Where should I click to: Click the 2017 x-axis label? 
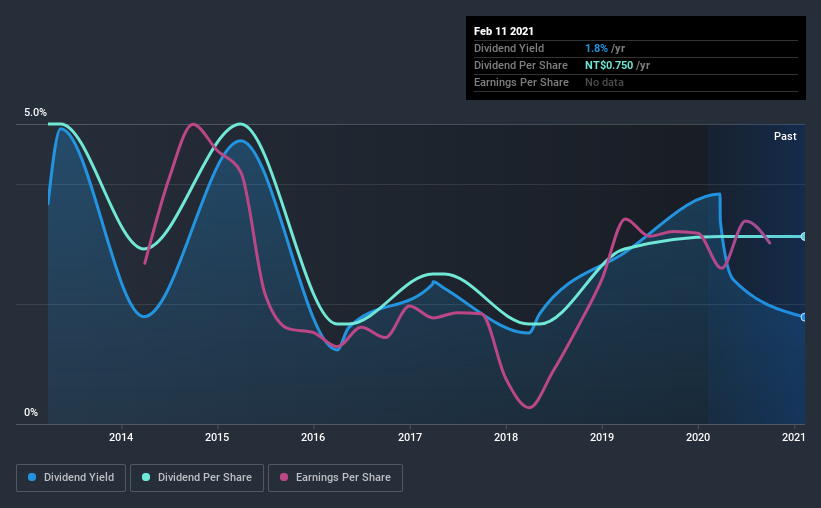[409, 437]
